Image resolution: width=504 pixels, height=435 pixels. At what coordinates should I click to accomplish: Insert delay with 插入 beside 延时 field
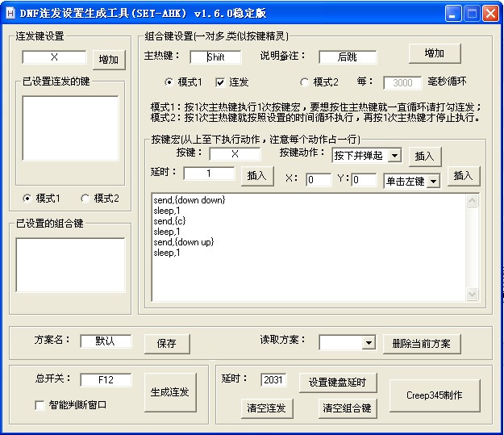pyautogui.click(x=257, y=176)
